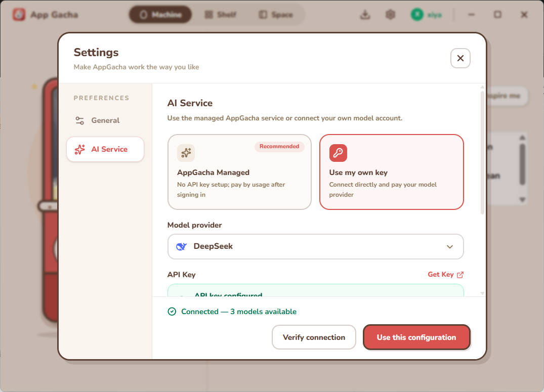Click the API Key label
This screenshot has height=392, width=544.
click(182, 275)
